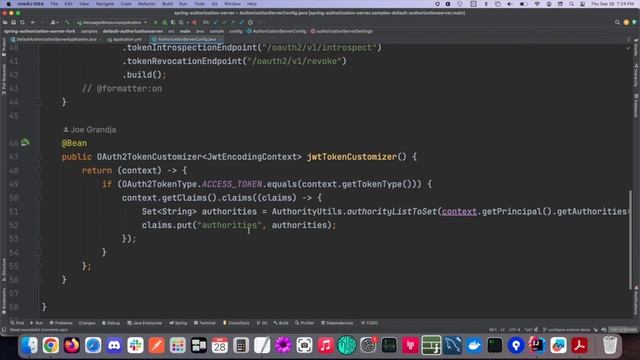640x360 pixels.
Task: Click the Bean gutter icon on line 46
Action: (x=25, y=142)
